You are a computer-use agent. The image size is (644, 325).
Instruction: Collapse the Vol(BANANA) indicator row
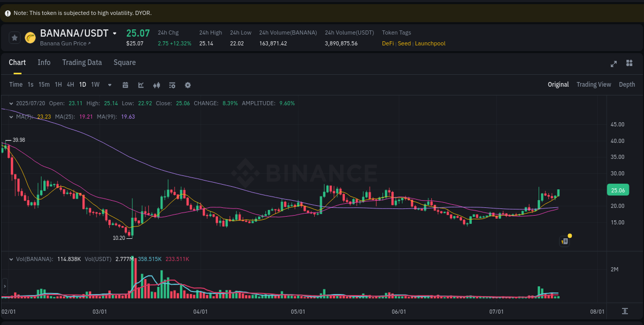point(10,259)
